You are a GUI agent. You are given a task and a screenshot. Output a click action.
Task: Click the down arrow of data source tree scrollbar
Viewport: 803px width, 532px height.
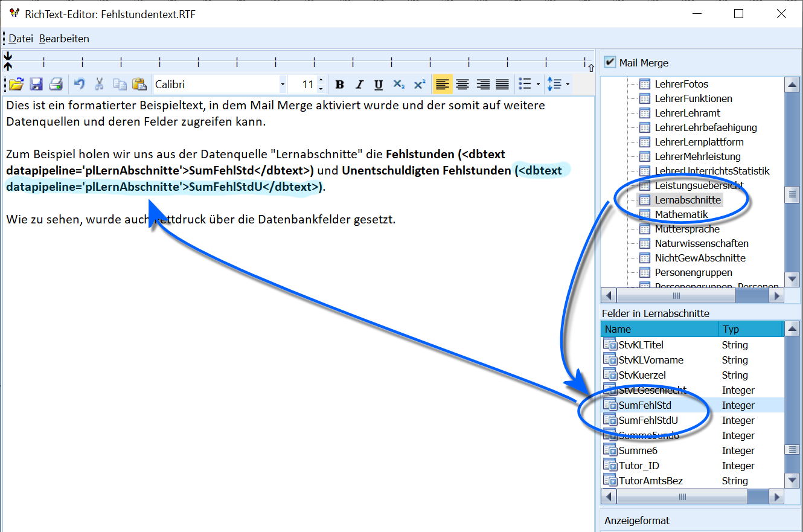(x=792, y=280)
